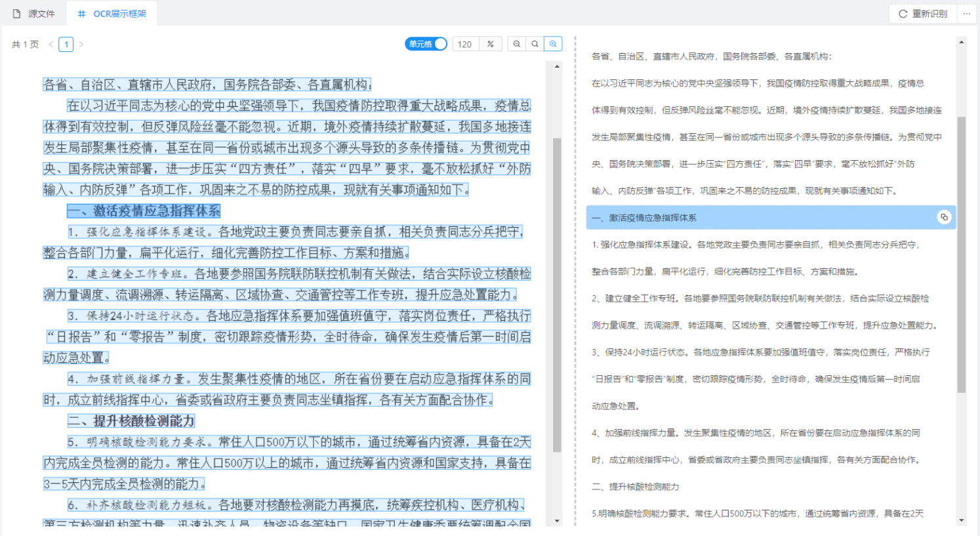980x536 pixels.
Task: Select result row starting 1. 强化应急指挥体系建设
Action: tap(771, 245)
